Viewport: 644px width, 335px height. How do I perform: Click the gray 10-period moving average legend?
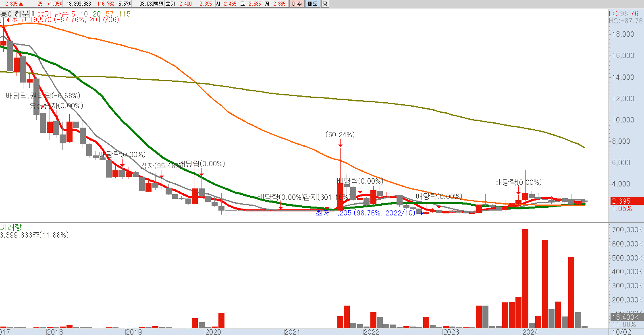(x=84, y=14)
